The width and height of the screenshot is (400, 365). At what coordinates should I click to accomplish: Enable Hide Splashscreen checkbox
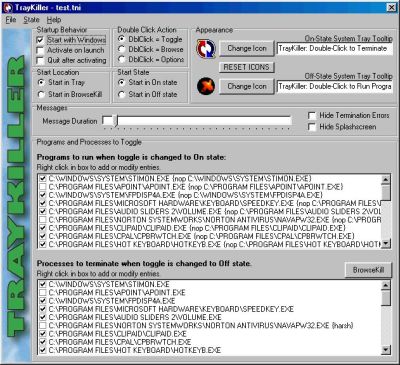click(312, 127)
